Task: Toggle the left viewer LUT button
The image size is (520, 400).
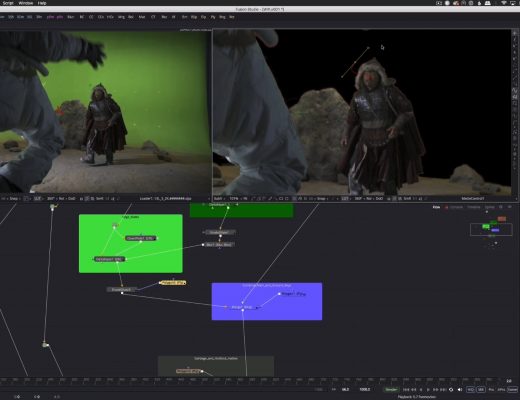Action: point(37,199)
